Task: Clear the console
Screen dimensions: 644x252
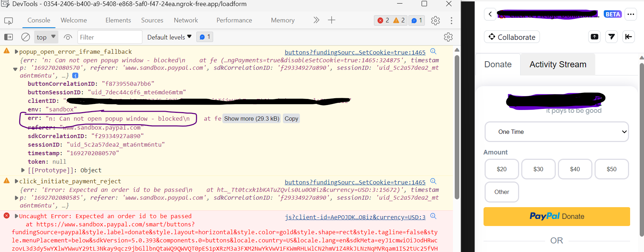Action: coord(26,37)
